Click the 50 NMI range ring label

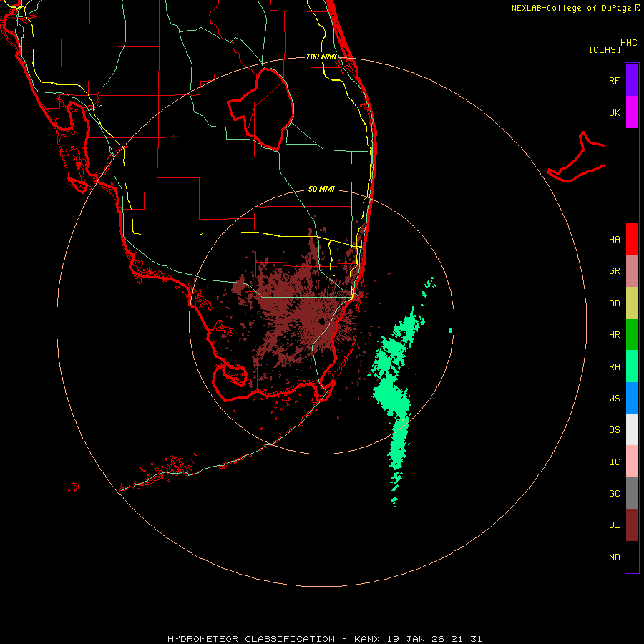(321, 189)
